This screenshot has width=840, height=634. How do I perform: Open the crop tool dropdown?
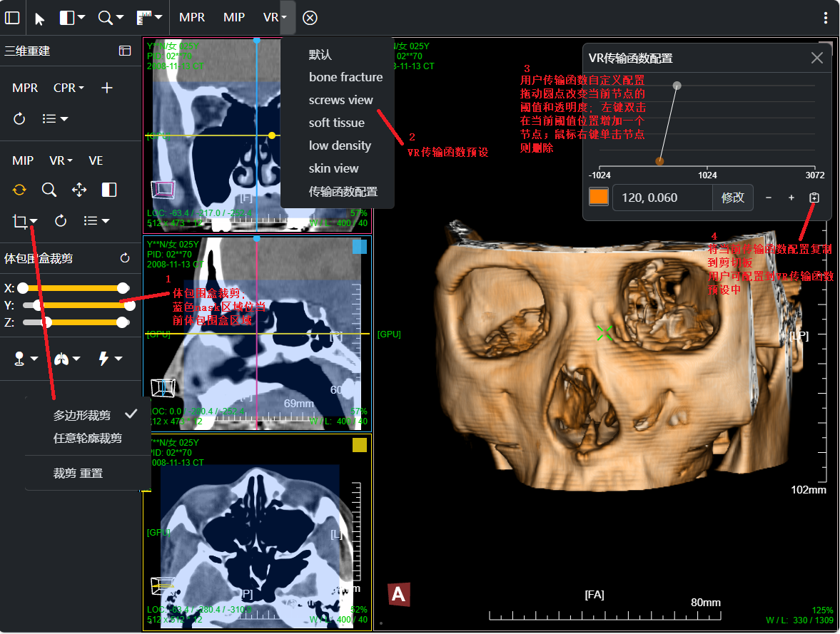point(25,221)
